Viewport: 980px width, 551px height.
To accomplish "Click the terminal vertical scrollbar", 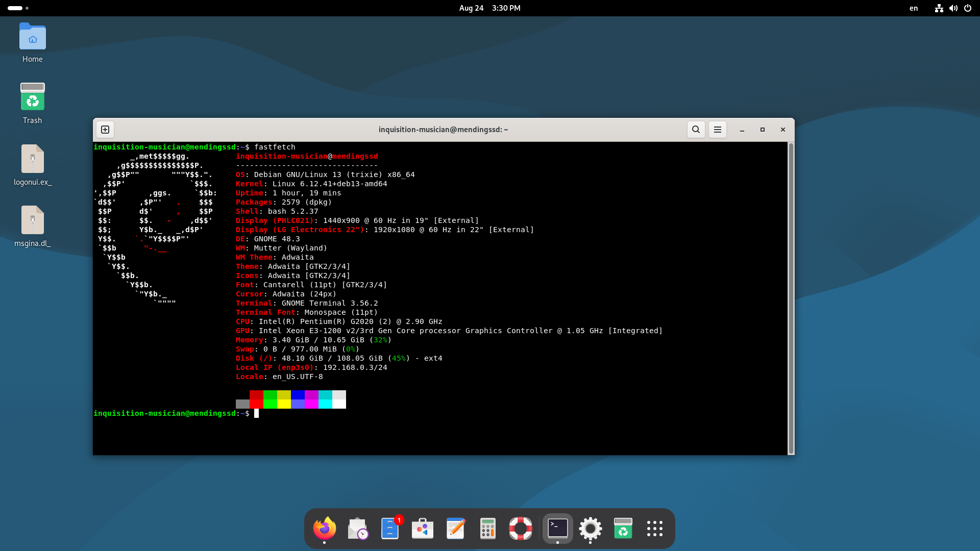I will point(791,298).
